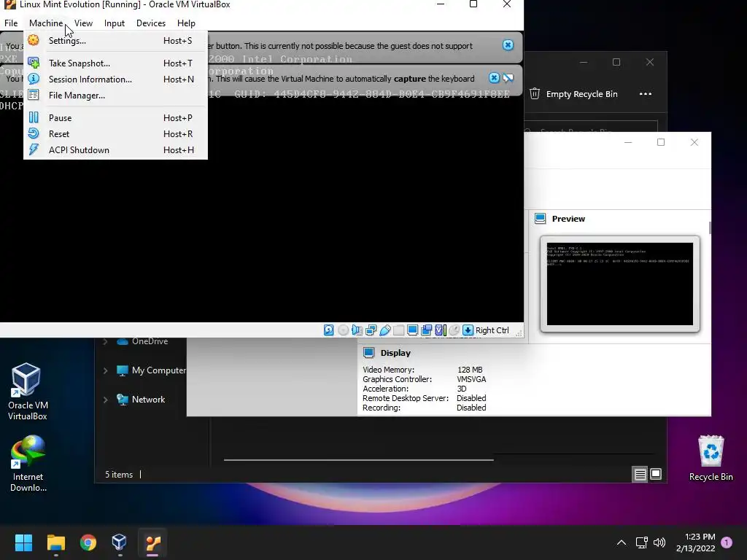Open the three-dots overflow menu in Recycle Bin window
The height and width of the screenshot is (560, 747).
pos(646,94)
